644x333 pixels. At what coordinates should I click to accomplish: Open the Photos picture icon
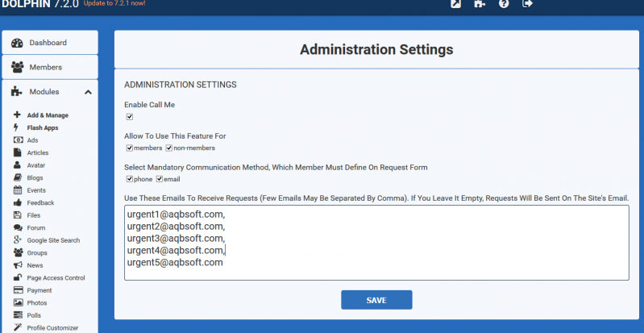click(x=18, y=302)
